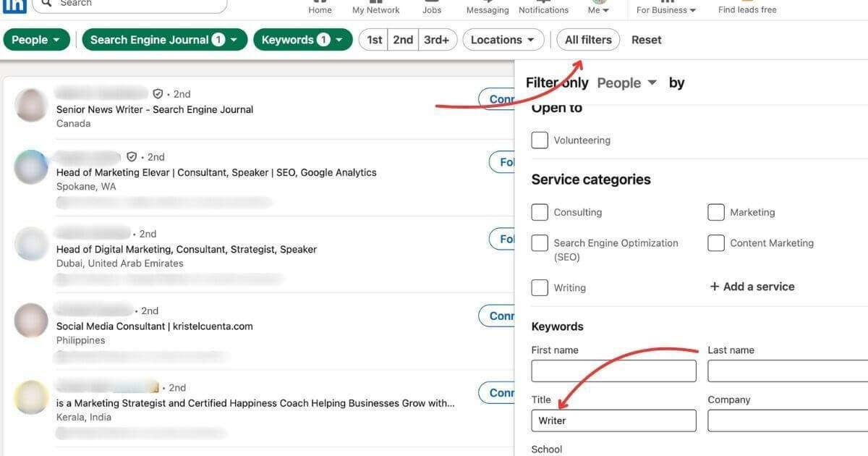Image resolution: width=868 pixels, height=456 pixels.
Task: Check the Consulting service category
Action: point(539,211)
